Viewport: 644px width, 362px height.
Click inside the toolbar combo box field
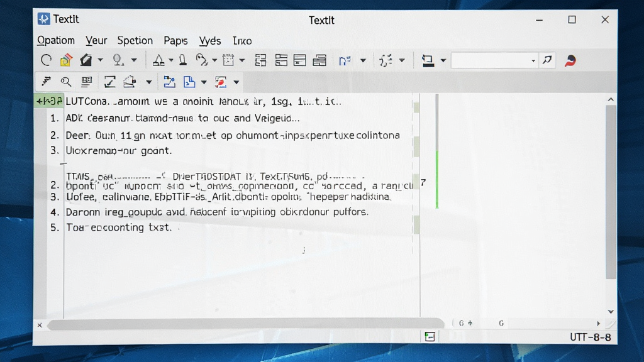[491, 61]
